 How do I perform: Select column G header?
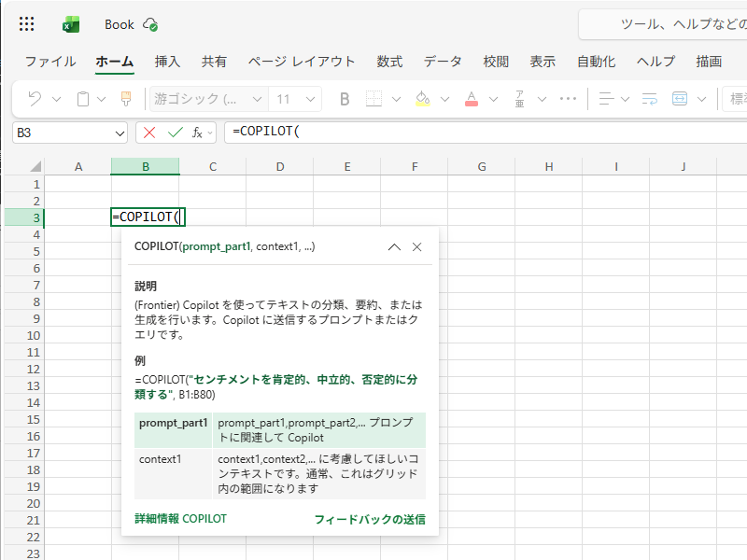482,166
